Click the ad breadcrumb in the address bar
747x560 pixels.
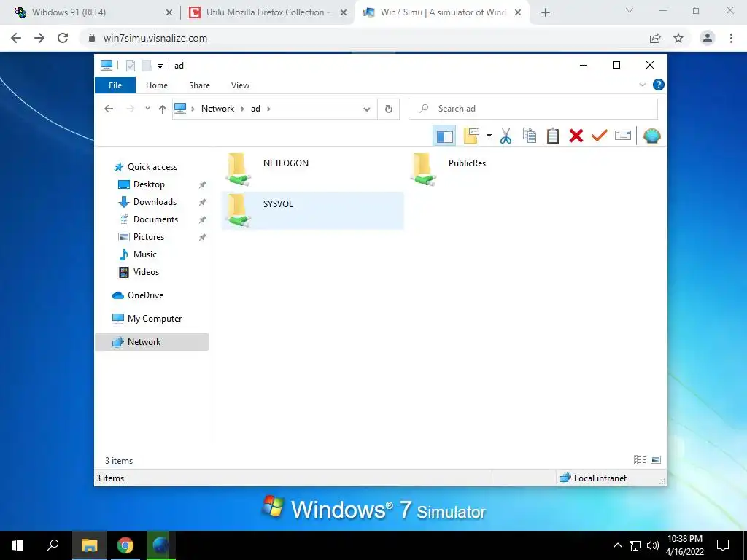tap(256, 109)
